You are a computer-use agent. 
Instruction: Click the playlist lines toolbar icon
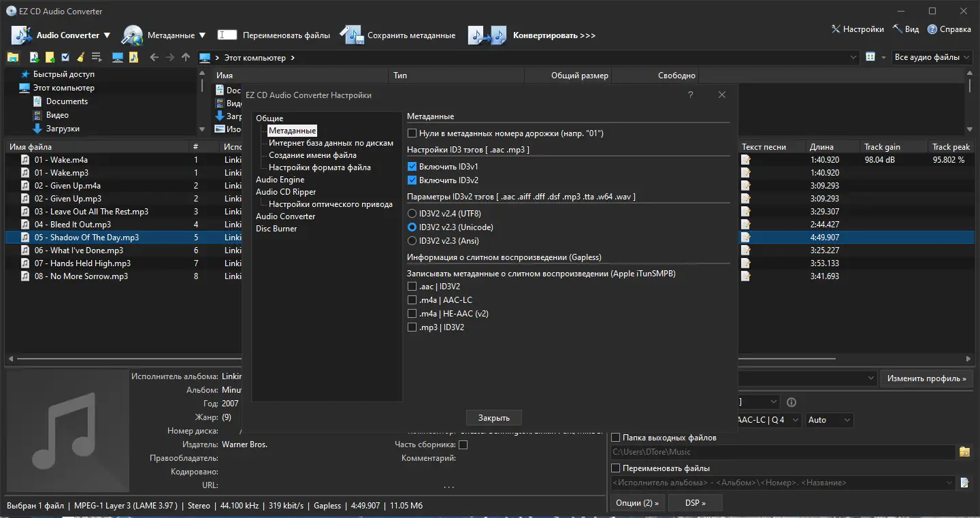96,58
